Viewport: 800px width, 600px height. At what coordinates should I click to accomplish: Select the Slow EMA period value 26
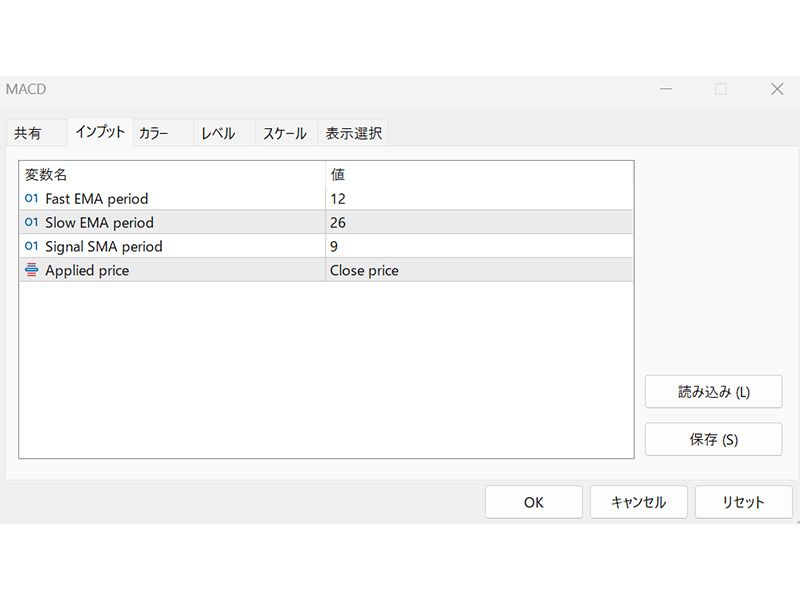479,222
